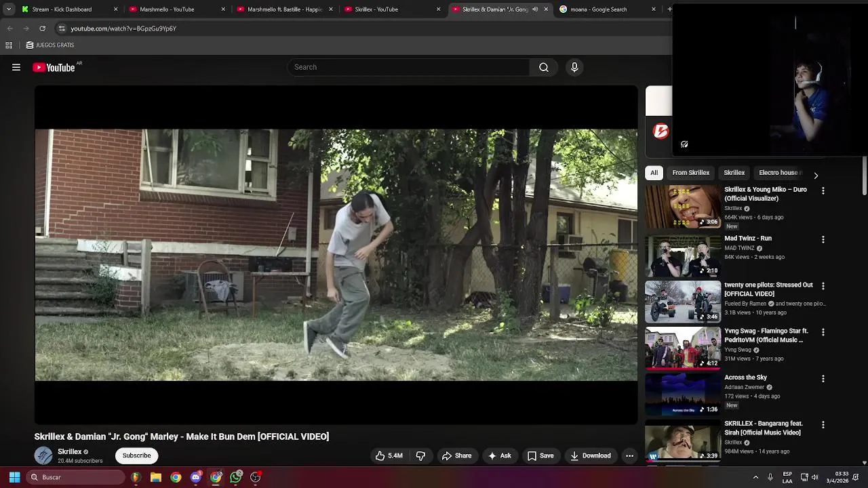Open Chrome apps grid shortcut
The image size is (868, 488).
click(x=9, y=45)
